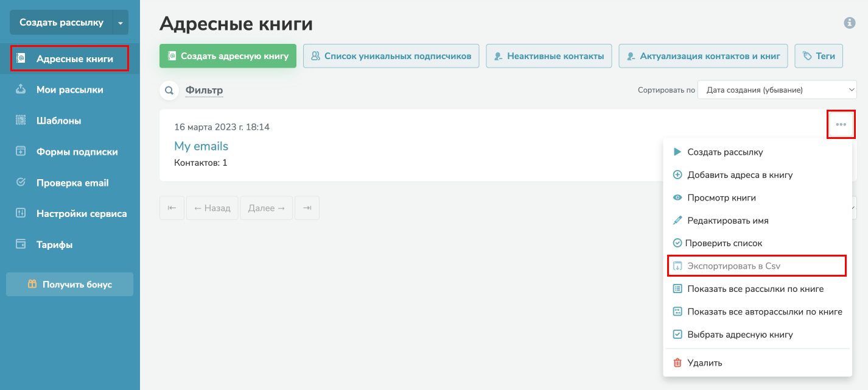Open the Шаблоны section icon in sidebar
This screenshot has height=390, width=868.
21,120
